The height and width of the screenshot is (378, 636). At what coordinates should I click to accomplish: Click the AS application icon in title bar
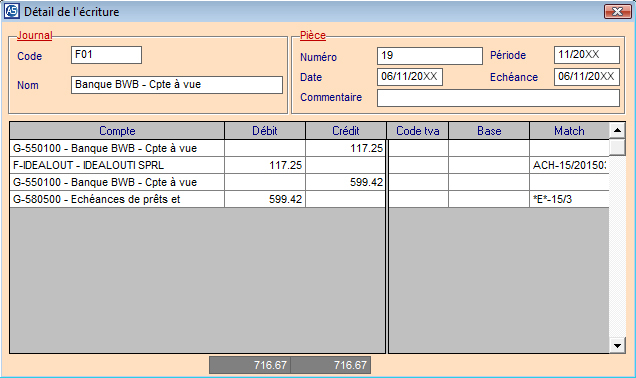[x=11, y=11]
